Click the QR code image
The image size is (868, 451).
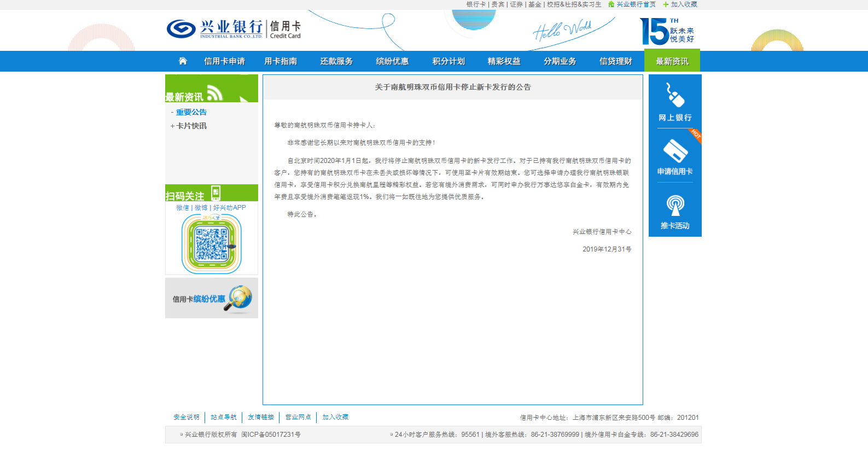coord(212,244)
